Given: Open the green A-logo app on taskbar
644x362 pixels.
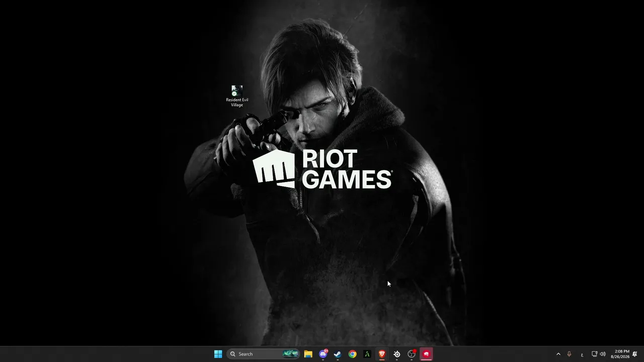Looking at the screenshot, I should click(x=367, y=354).
